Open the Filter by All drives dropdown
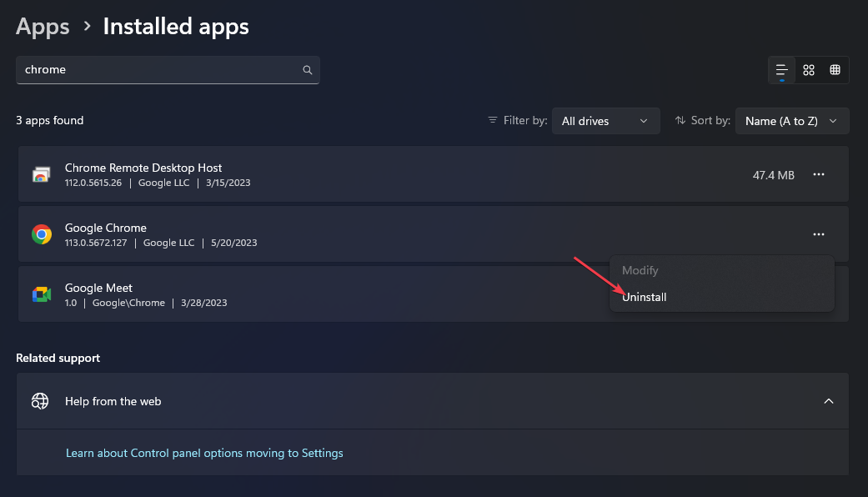Image resolution: width=868 pixels, height=497 pixels. [605, 121]
